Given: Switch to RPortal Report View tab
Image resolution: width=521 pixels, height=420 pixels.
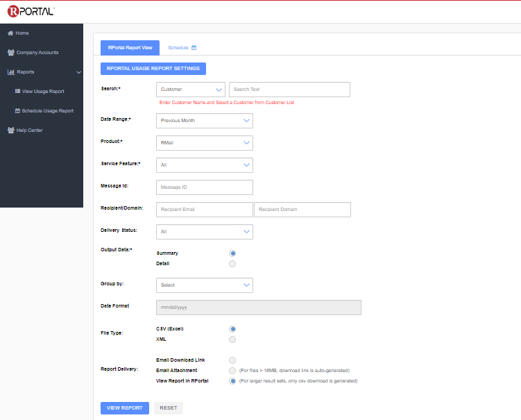Looking at the screenshot, I should coord(130,48).
